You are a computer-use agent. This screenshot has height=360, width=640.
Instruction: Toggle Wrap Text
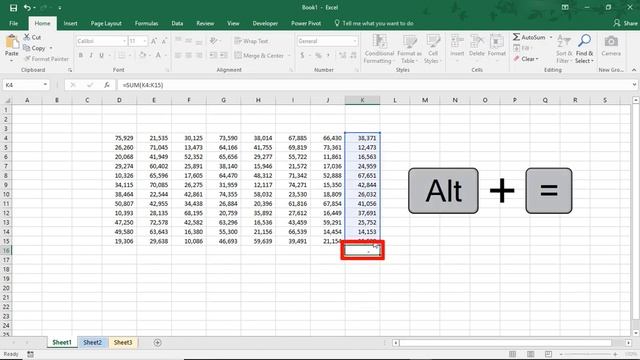(251, 41)
